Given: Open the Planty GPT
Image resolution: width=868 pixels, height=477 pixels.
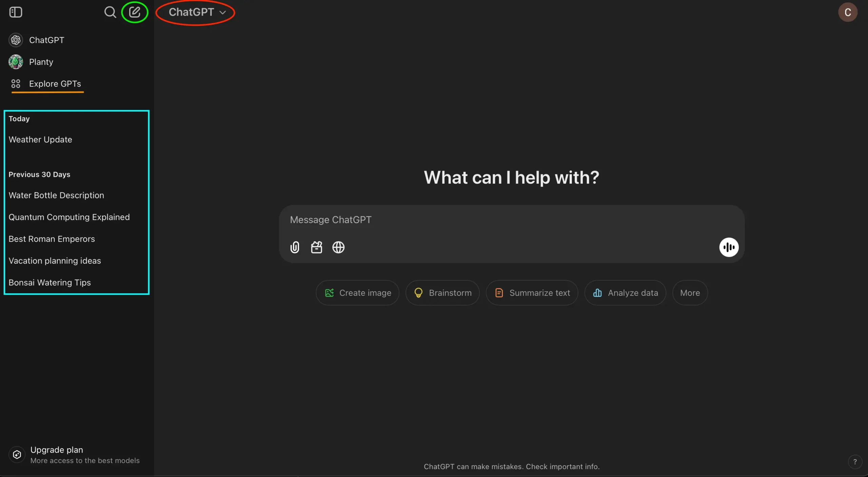Looking at the screenshot, I should pos(41,62).
